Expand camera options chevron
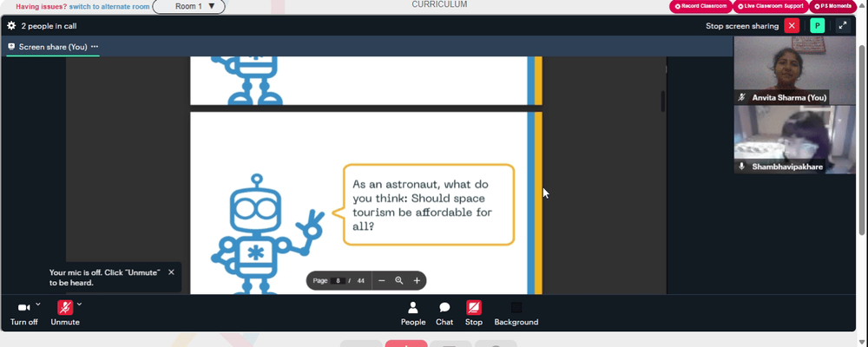 click(38, 304)
